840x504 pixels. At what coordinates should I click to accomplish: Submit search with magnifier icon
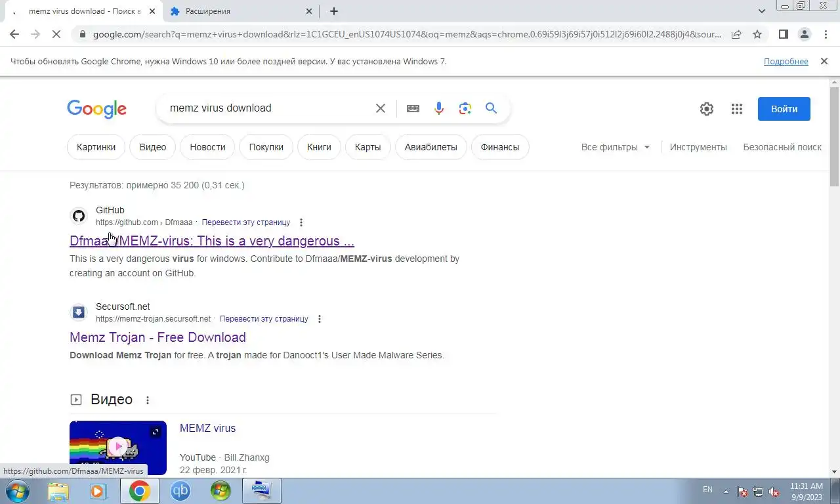click(x=492, y=108)
